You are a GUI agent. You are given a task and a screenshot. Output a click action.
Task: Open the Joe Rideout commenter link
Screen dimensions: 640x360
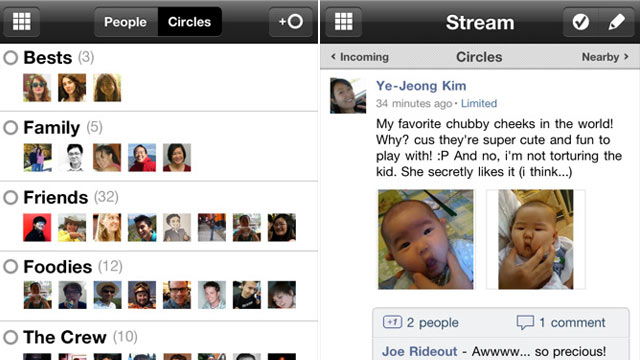420,351
